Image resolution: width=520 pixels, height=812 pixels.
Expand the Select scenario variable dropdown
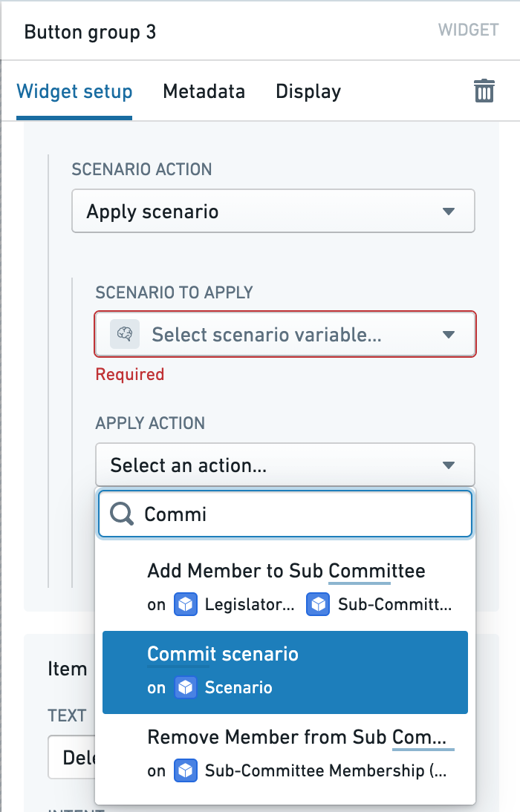coord(285,334)
